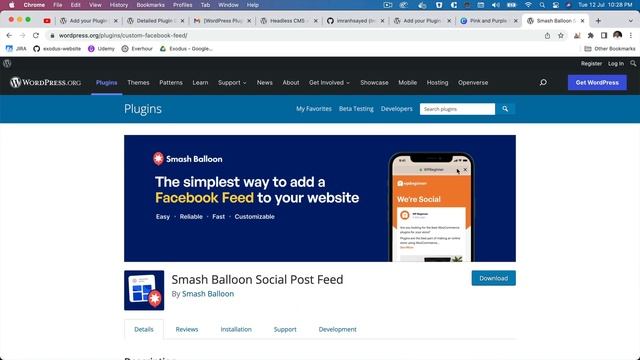
Task: Click the Register link
Action: click(591, 63)
